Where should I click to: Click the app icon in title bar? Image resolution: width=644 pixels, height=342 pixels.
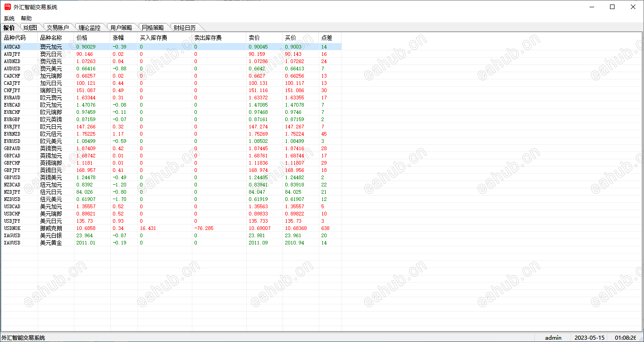pos(7,7)
